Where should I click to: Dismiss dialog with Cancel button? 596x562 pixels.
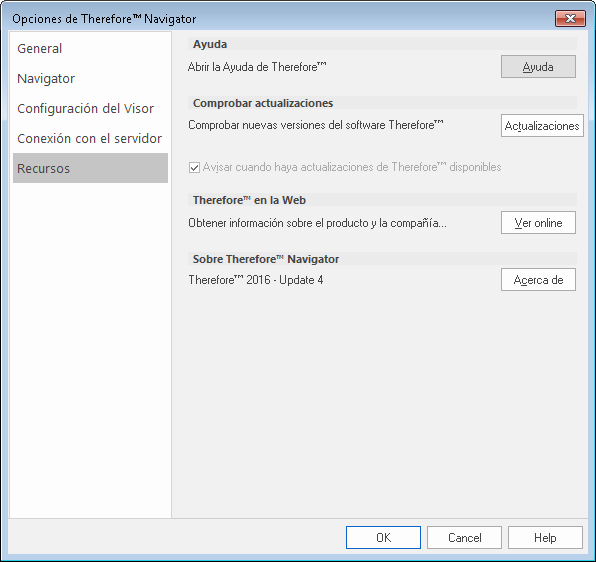click(x=464, y=538)
